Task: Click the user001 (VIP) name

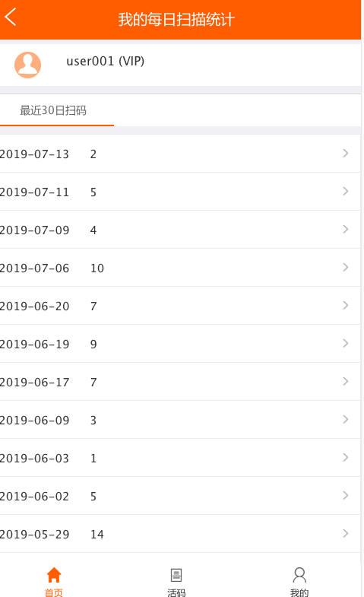Action: pyautogui.click(x=106, y=62)
